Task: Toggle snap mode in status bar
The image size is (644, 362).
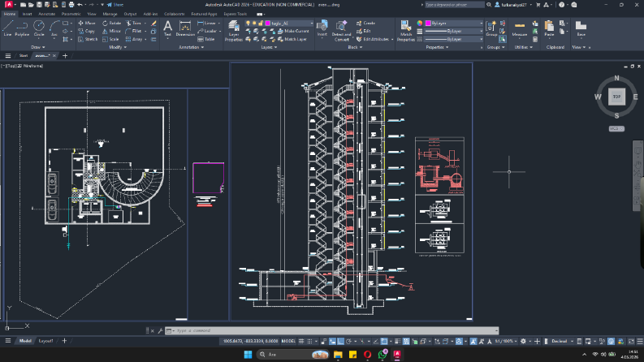Action: coord(310,341)
